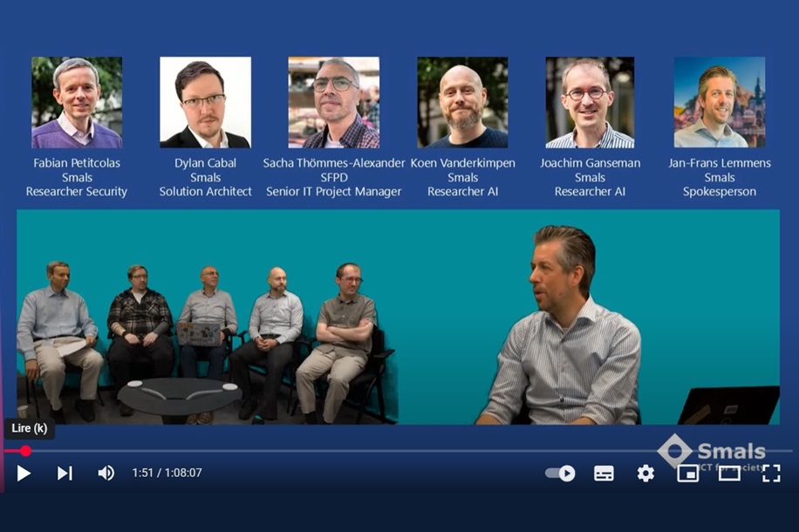Click Jan-Frans Lemmens portrait photo

click(720, 102)
